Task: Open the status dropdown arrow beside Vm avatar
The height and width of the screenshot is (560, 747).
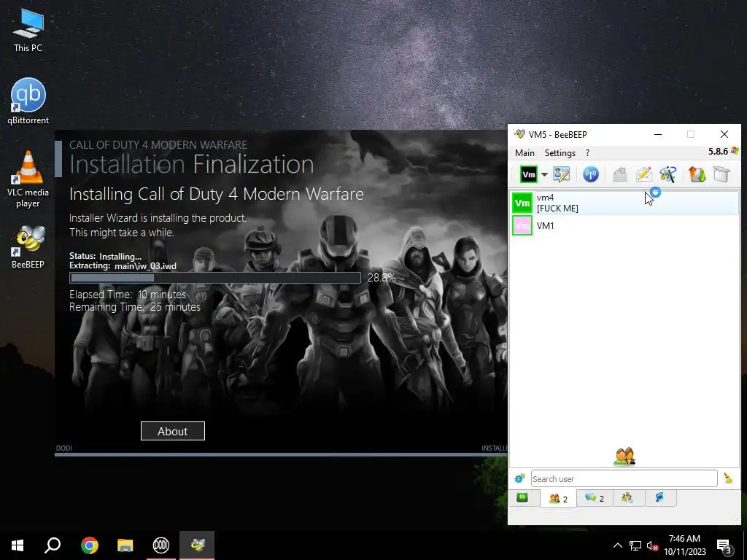Action: click(544, 174)
